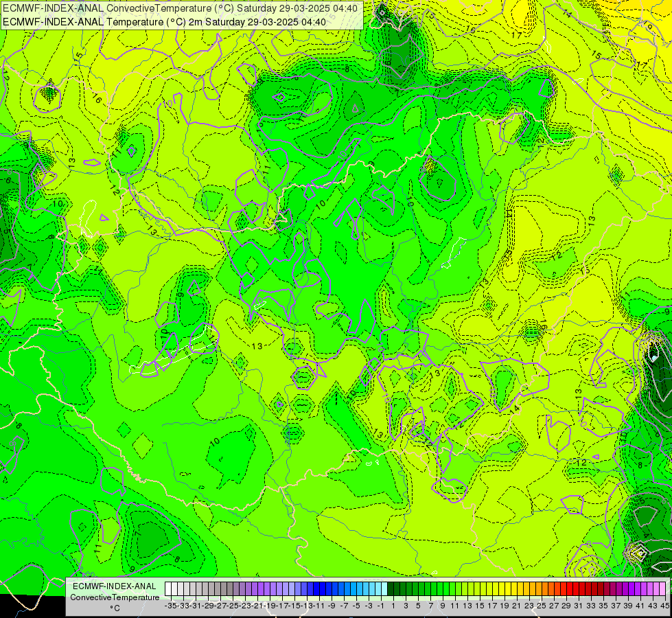Click the -25 value on the legend scale
This screenshot has height=618, width=672.
(x=233, y=606)
